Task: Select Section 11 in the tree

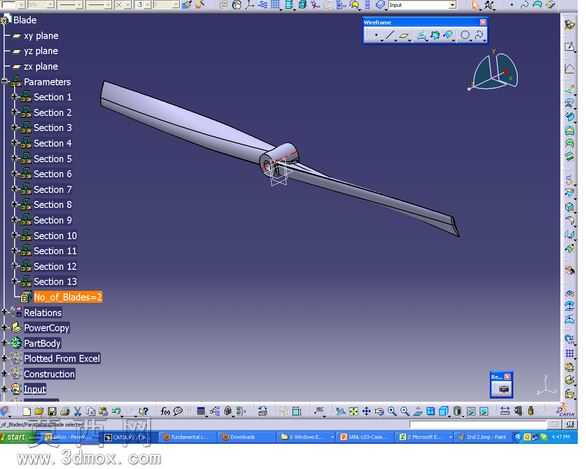Action: 55,251
